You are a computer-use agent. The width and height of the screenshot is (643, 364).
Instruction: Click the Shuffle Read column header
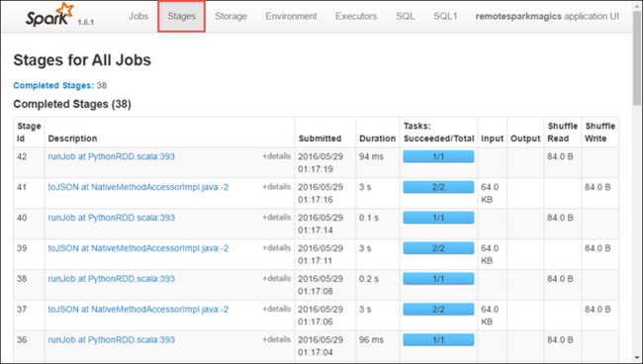coord(562,132)
